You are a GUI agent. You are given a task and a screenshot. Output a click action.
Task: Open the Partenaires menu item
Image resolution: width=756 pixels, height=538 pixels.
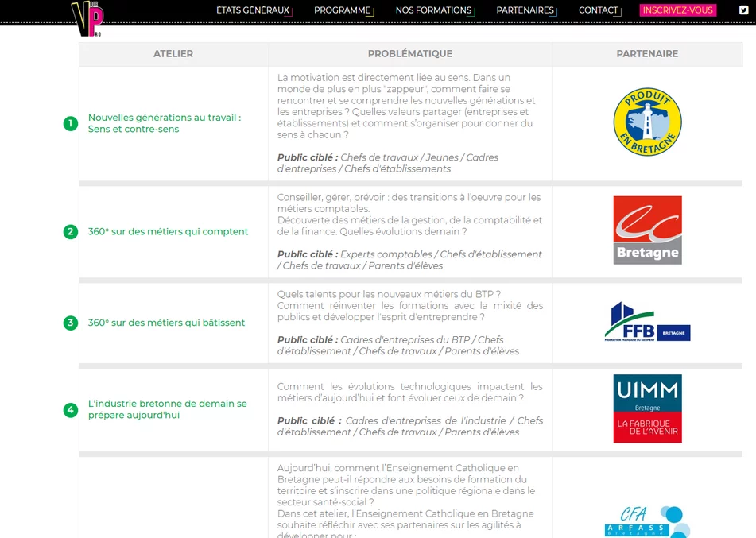coord(525,10)
